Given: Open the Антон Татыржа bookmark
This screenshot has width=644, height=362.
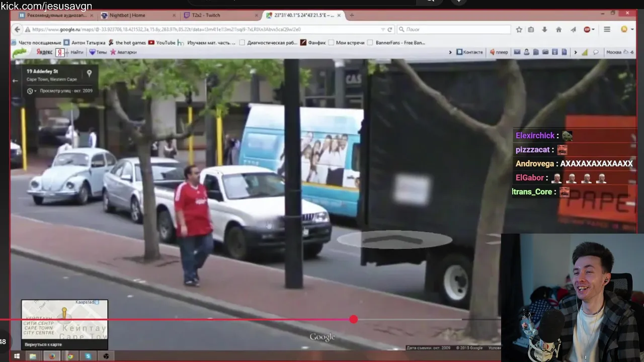Looking at the screenshot, I should point(85,43).
